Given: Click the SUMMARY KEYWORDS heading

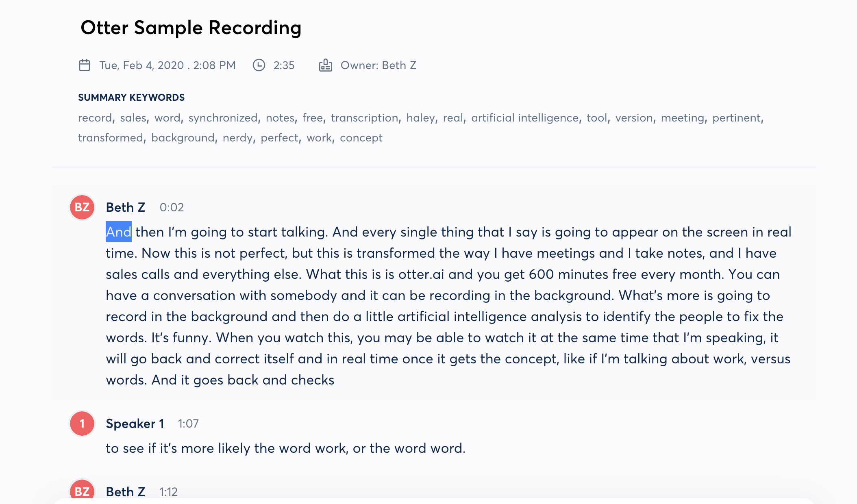Looking at the screenshot, I should [x=131, y=97].
